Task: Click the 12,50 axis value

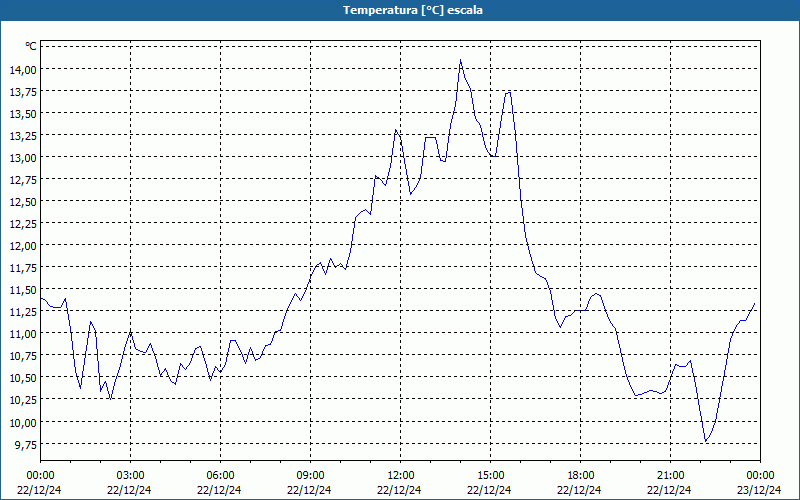Action: 23,202
